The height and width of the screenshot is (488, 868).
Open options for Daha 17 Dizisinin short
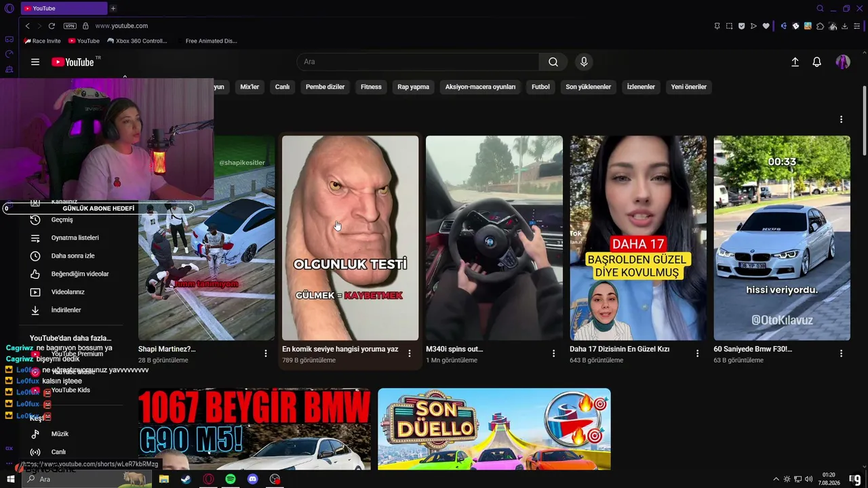coord(697,353)
